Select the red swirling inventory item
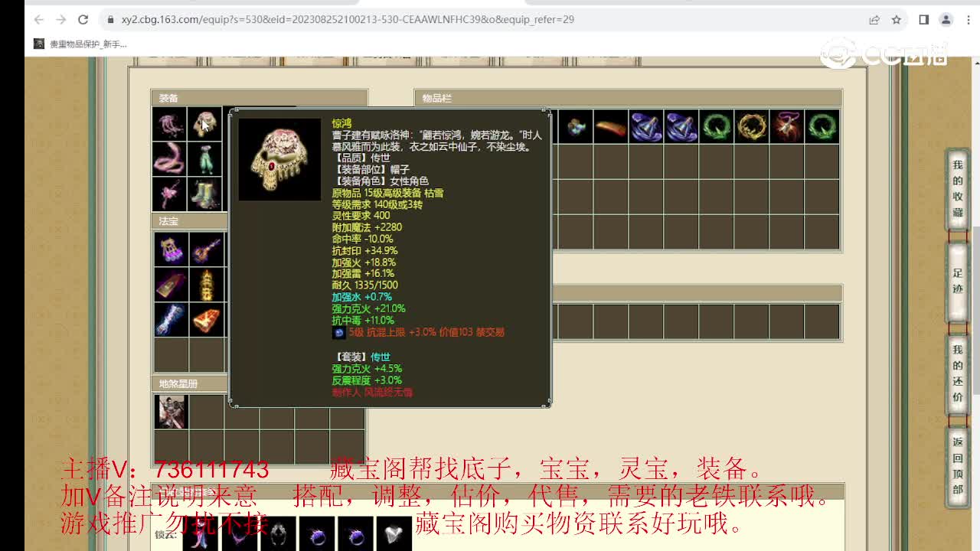 pos(786,126)
